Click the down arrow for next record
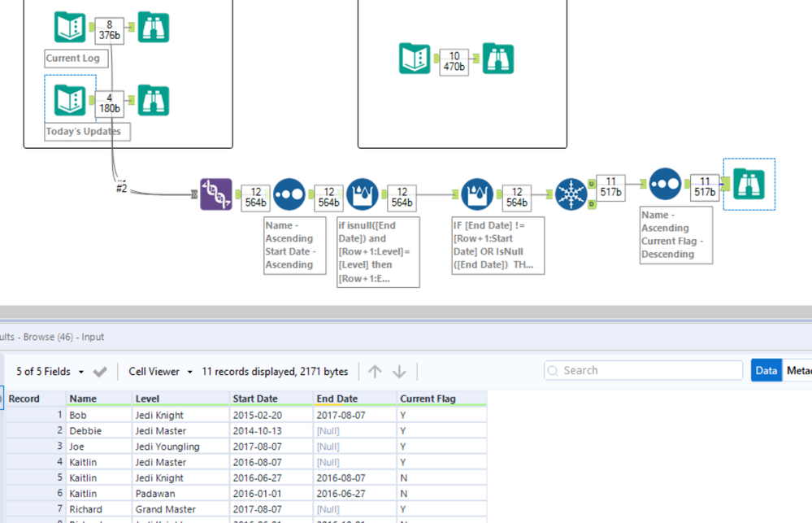Screen dimensions: 812x523 coord(399,372)
